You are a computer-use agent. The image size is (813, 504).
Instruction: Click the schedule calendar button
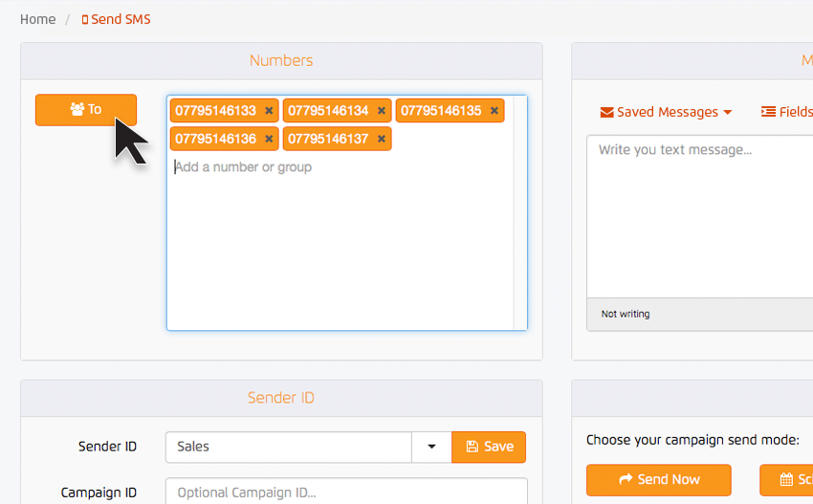click(x=786, y=480)
